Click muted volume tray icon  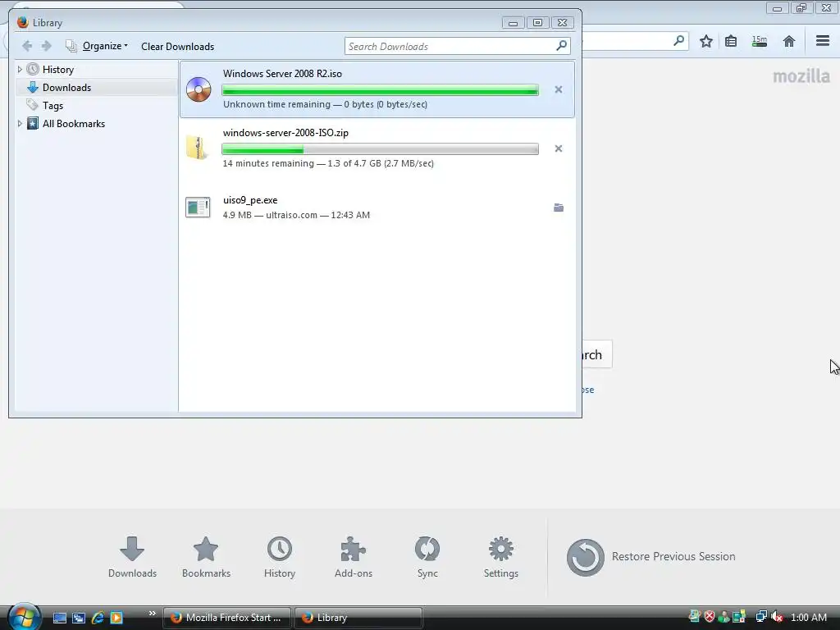pyautogui.click(x=777, y=617)
